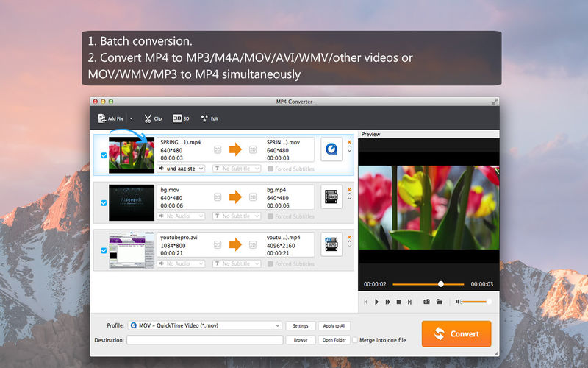
Task: Enable Forced Subtitles for SPRING mp4
Action: coord(270,169)
